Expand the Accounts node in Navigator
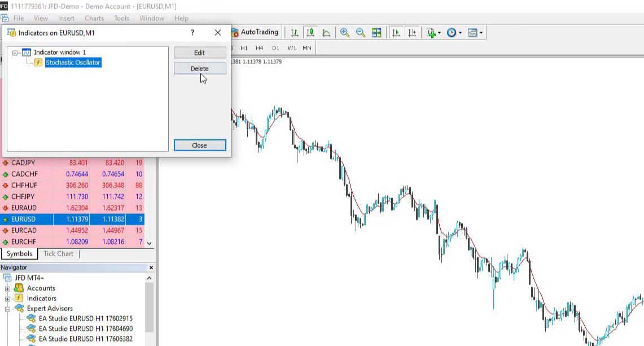 (6, 288)
